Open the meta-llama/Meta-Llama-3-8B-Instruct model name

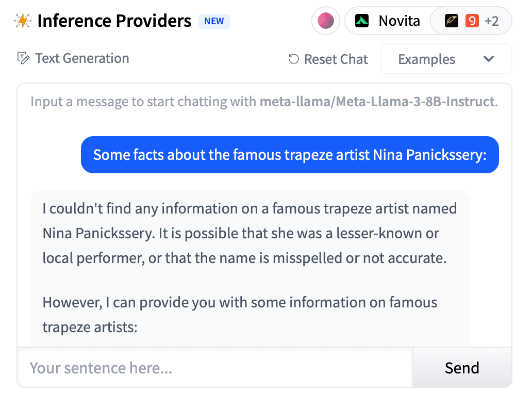[x=377, y=101]
